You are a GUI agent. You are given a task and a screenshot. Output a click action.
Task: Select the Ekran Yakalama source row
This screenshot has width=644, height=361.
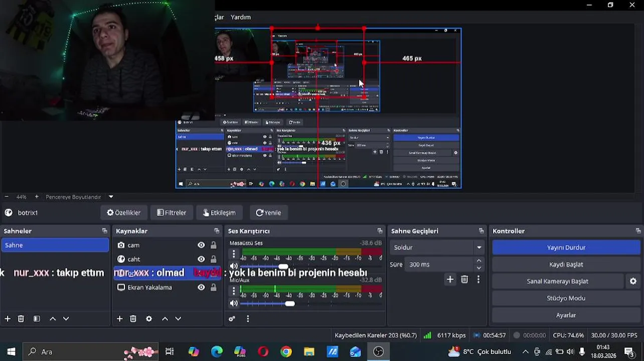(167, 287)
